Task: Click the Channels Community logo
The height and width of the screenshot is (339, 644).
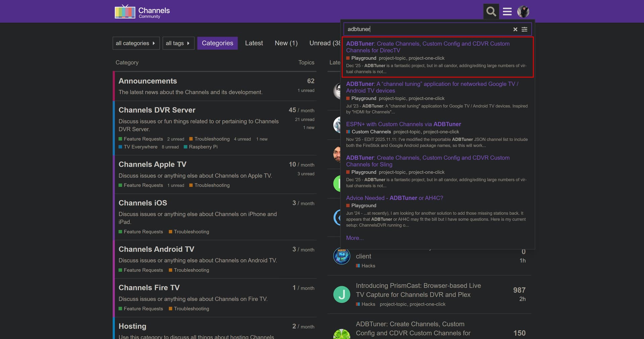Action: [142, 12]
